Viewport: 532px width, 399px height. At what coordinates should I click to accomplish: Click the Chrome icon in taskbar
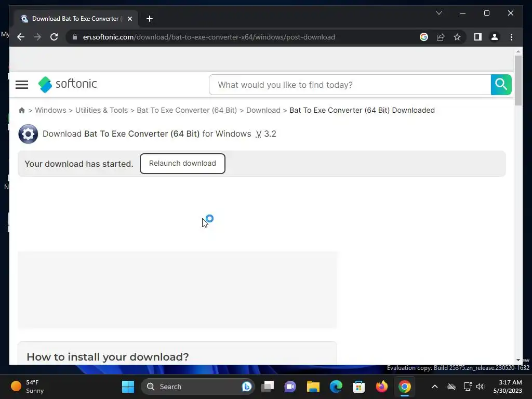pos(404,387)
